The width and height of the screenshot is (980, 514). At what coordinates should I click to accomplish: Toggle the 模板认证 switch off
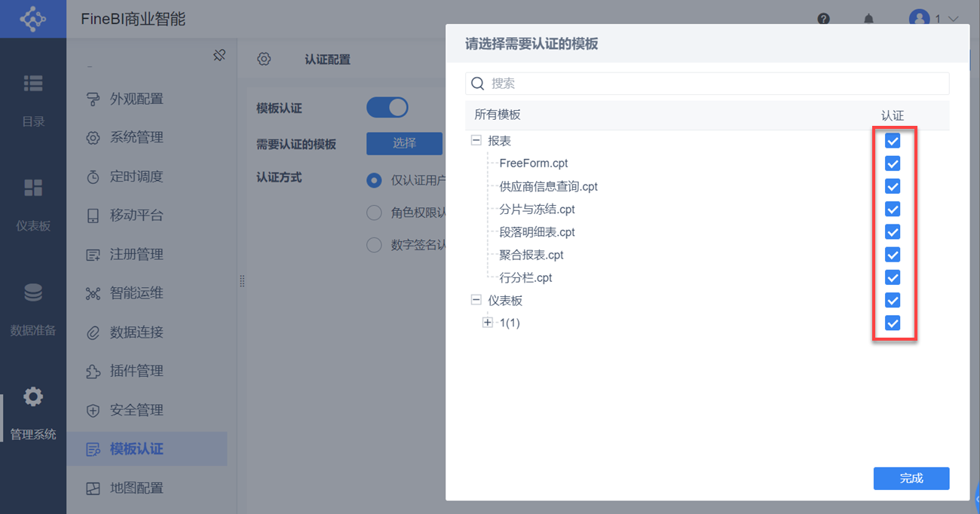[387, 107]
